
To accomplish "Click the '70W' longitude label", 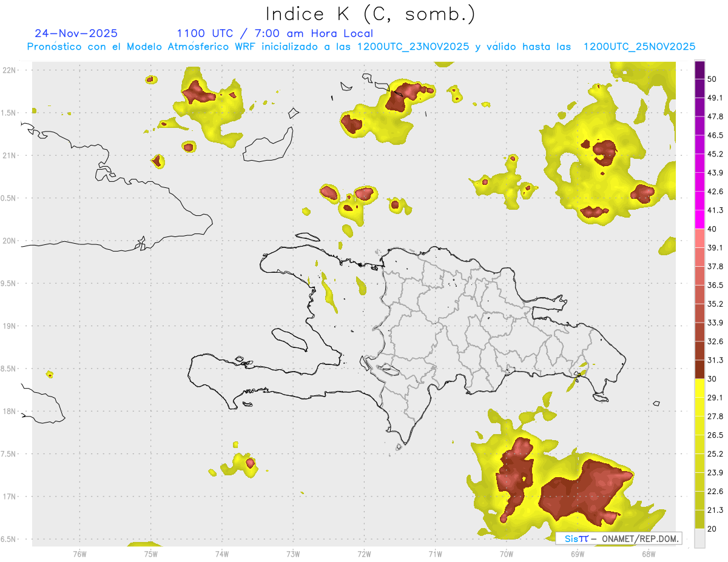I will tap(506, 554).
